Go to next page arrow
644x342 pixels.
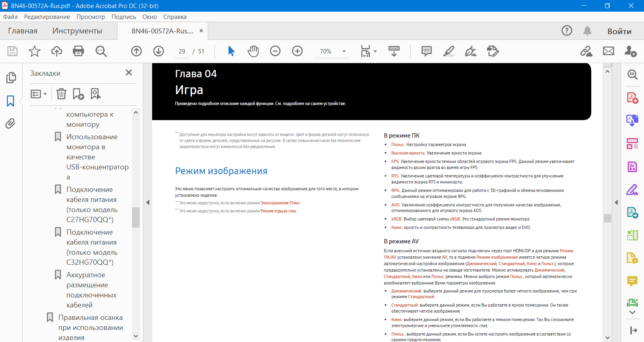(159, 51)
